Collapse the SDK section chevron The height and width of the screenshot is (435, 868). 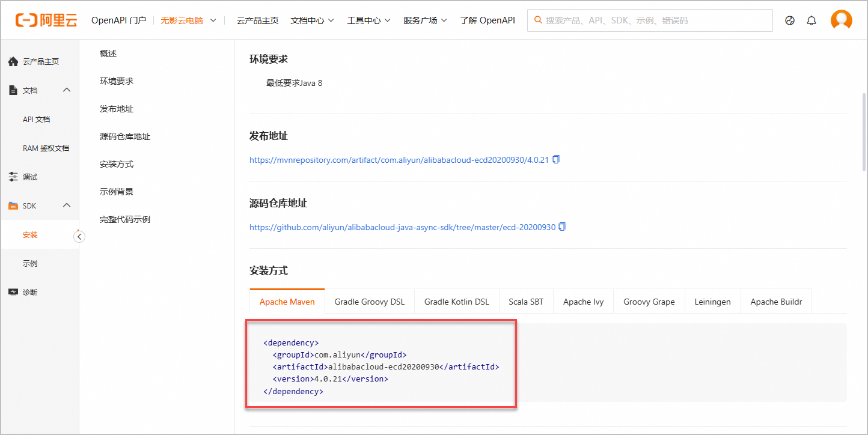(67, 205)
